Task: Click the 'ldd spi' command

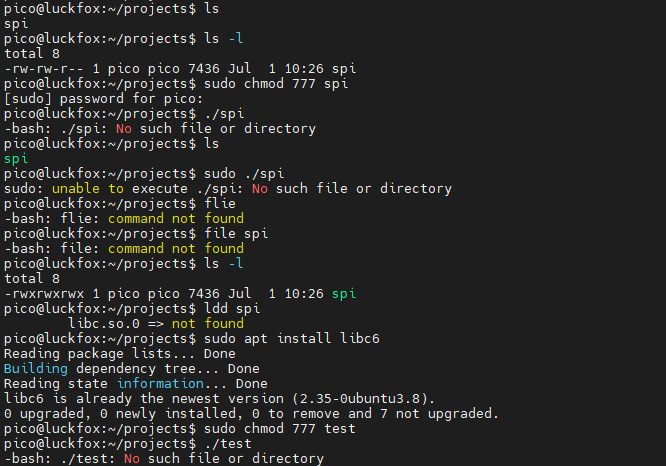Action: (x=232, y=308)
